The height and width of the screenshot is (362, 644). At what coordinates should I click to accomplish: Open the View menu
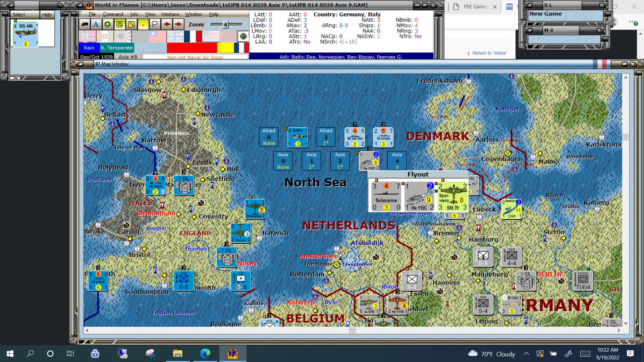click(x=150, y=14)
